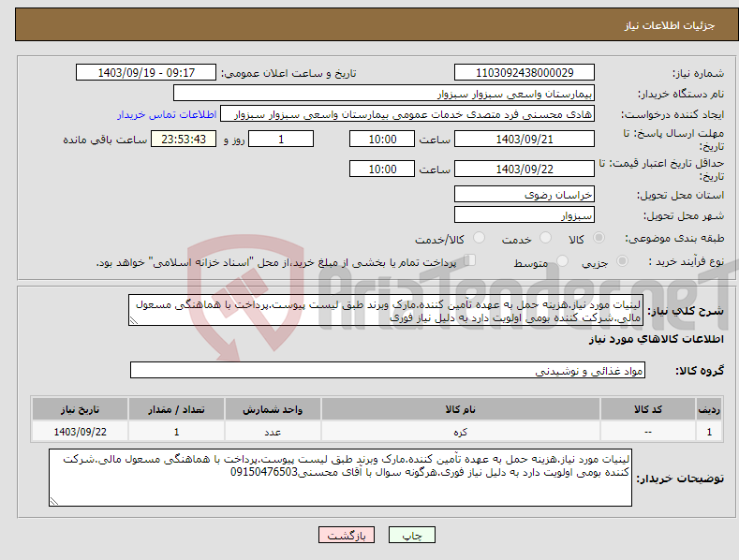Click the شماره نیاز field 1103092438000029
This screenshot has width=739, height=560.
pos(525,73)
